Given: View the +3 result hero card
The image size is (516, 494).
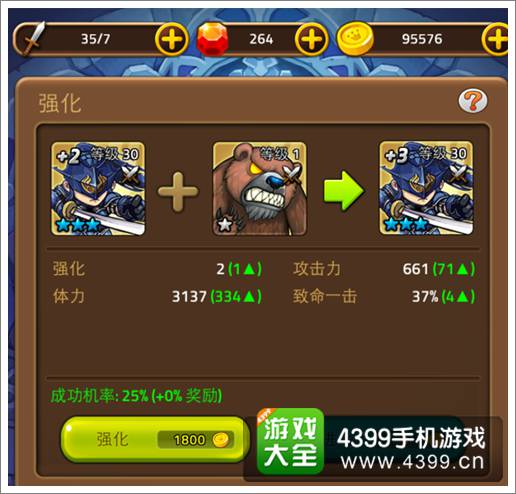Looking at the screenshot, I should click(426, 188).
